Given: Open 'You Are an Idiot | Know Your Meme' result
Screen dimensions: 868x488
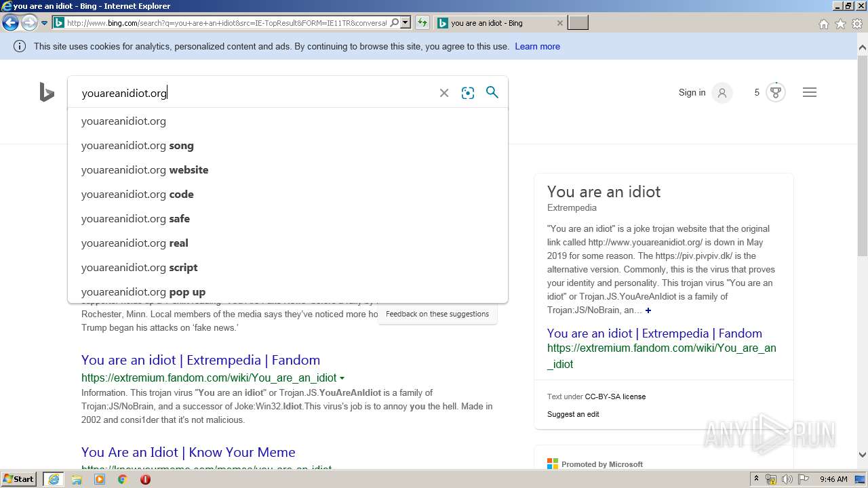Looking at the screenshot, I should click(189, 452).
